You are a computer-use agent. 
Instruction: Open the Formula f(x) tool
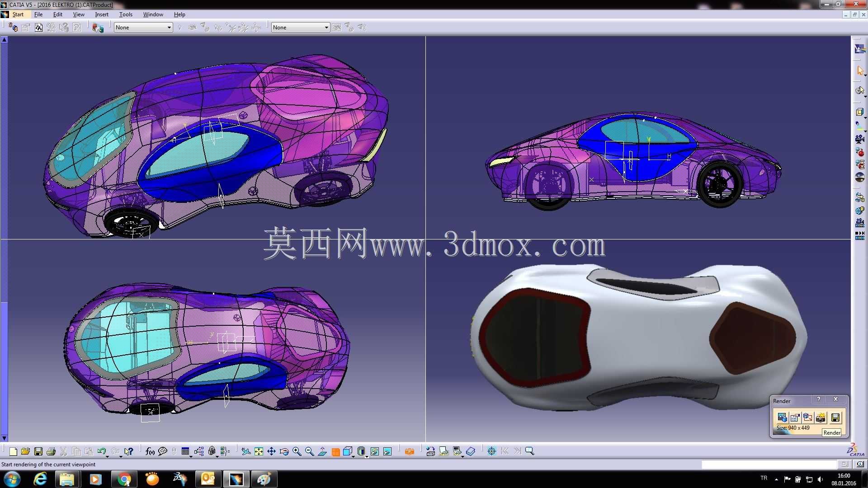click(150, 451)
